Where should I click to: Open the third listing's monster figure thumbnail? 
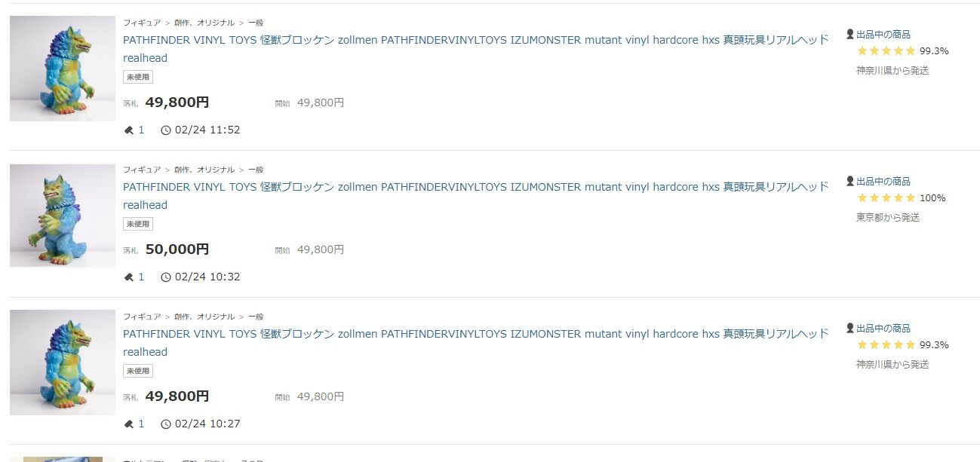pos(63,363)
